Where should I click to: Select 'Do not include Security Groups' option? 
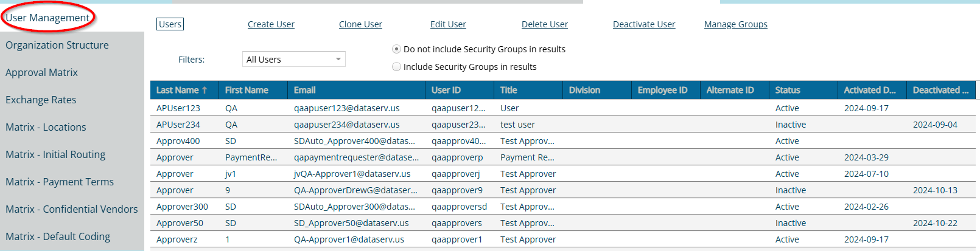point(397,49)
